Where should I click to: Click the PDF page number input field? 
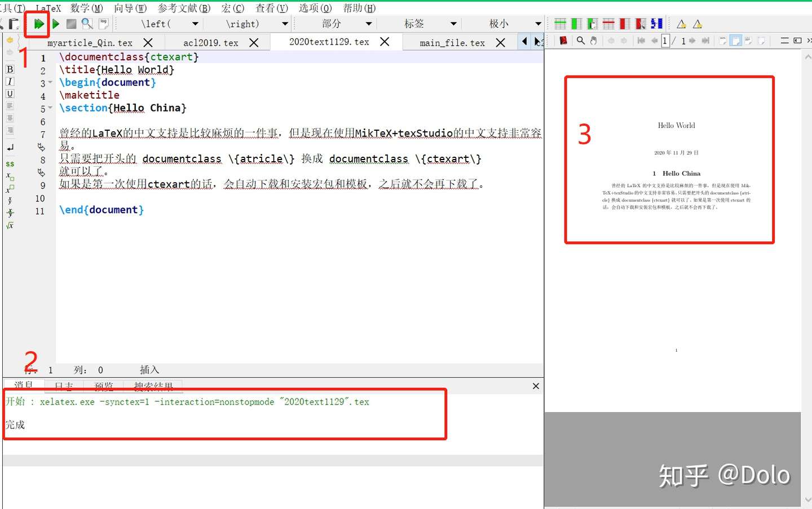click(665, 41)
